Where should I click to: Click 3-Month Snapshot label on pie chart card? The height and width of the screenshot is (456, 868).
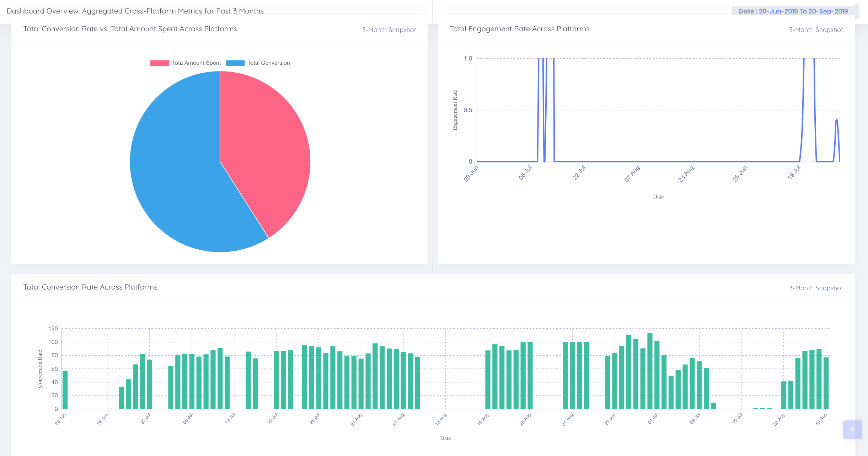tap(389, 30)
